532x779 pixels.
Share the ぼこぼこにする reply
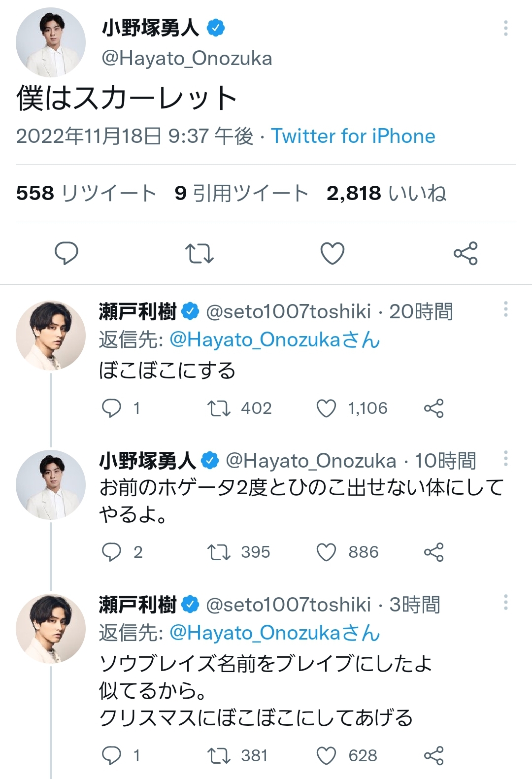[433, 408]
